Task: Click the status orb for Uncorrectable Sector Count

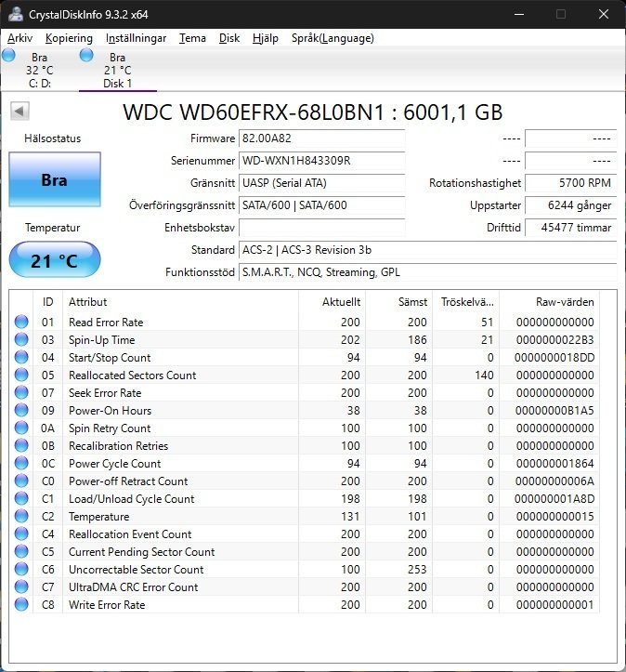Action: (21, 569)
